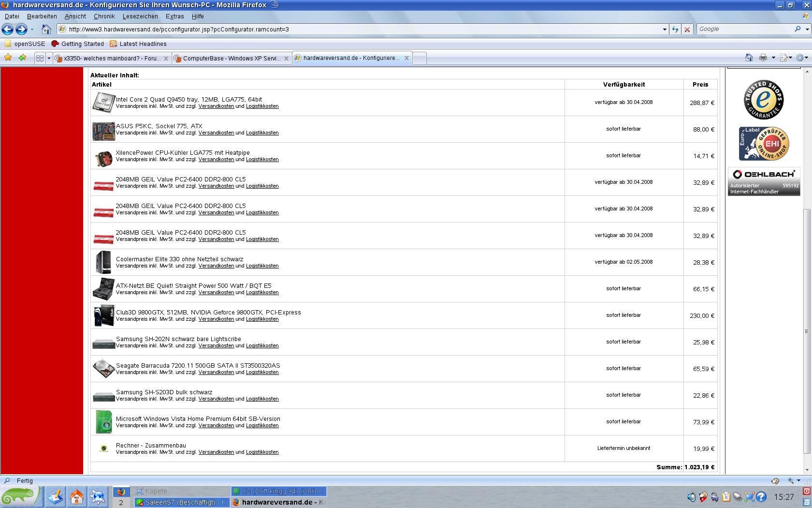Screen dimensions: 812x508
Task: Open the Ansicht menu
Action: (x=75, y=16)
